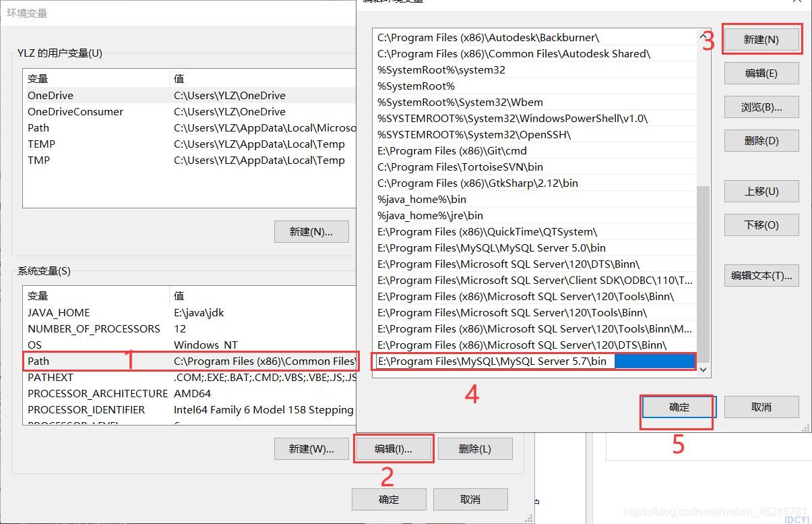The image size is (812, 524).
Task: Select the OS system variable row
Action: point(190,345)
